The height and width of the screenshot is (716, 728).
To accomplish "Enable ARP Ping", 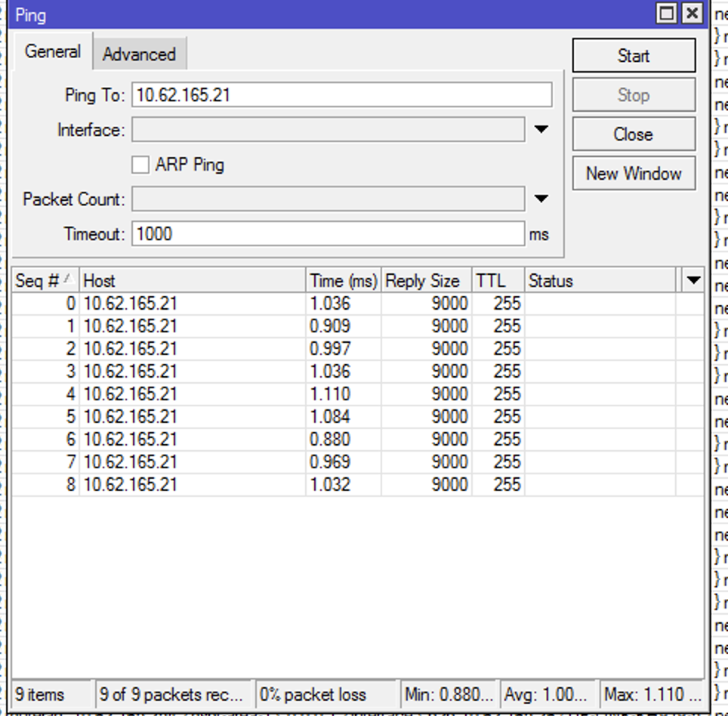I will coord(140,164).
